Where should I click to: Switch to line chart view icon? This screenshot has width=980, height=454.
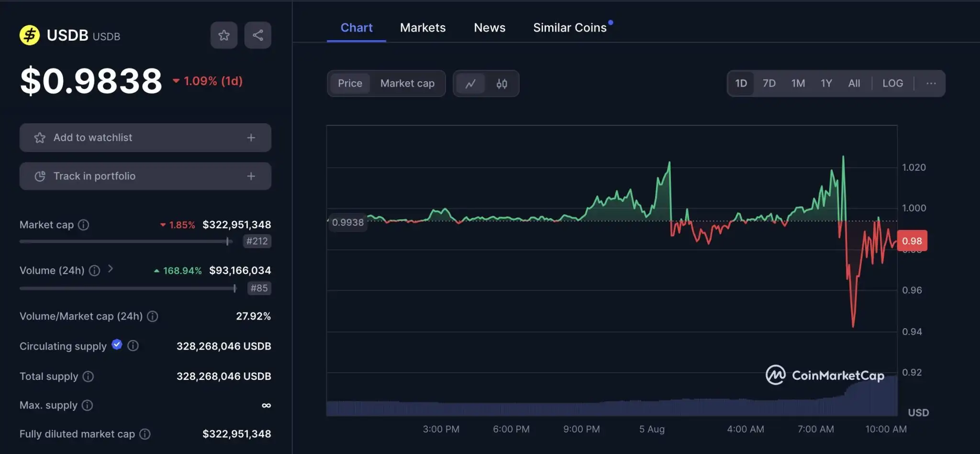[470, 84]
